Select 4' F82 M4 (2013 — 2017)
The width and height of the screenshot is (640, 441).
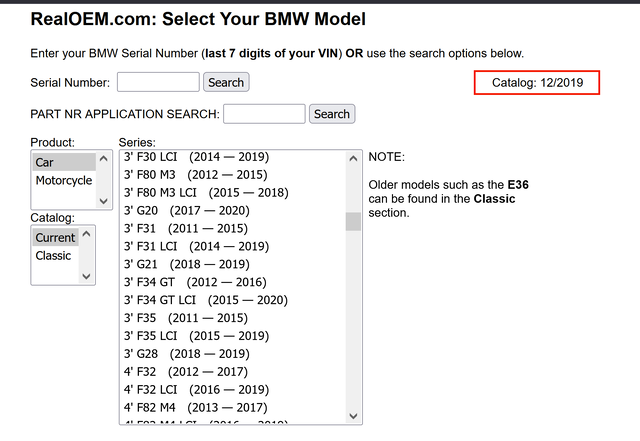pos(233,408)
